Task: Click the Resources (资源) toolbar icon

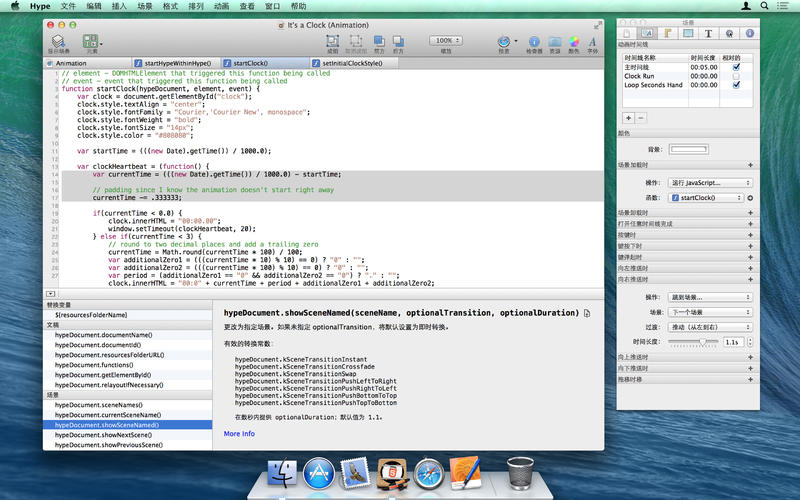Action: click(554, 42)
